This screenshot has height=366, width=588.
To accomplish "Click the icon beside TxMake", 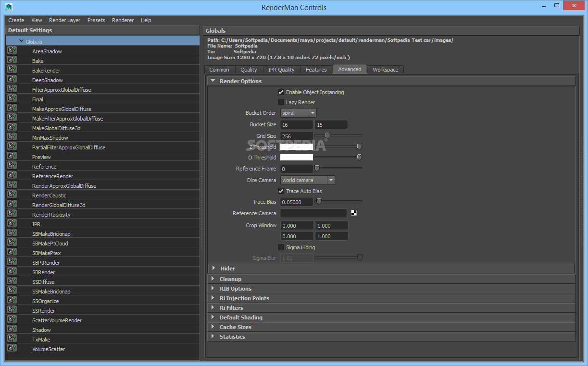I will [x=12, y=339].
